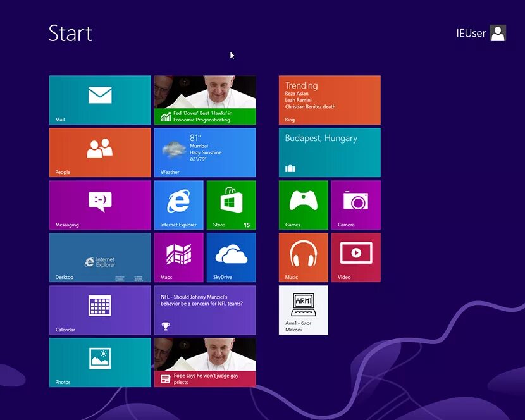The width and height of the screenshot is (525, 420).
Task: Open the People tile
Action: tap(100, 152)
